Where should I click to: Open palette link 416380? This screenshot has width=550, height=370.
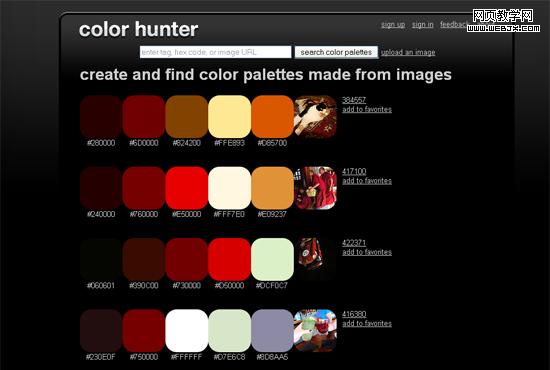point(354,314)
